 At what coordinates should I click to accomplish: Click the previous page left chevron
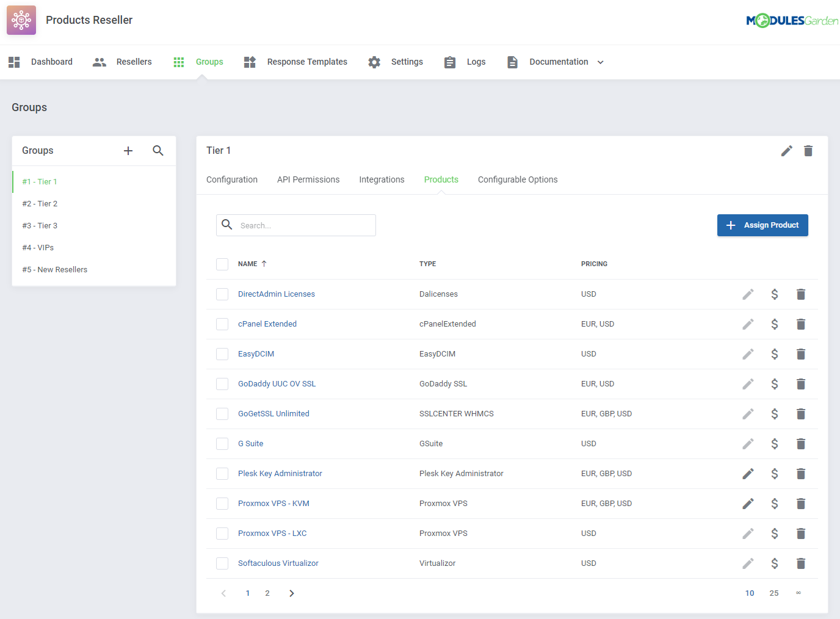223,593
